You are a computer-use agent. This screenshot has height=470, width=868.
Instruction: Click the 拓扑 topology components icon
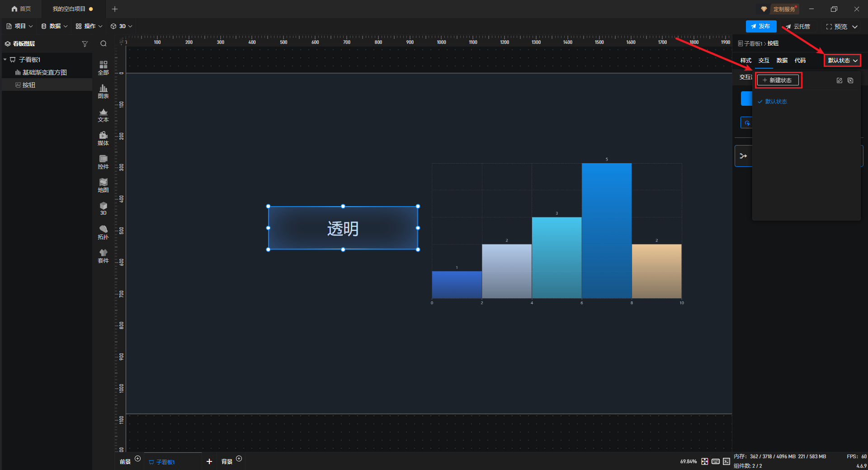103,232
